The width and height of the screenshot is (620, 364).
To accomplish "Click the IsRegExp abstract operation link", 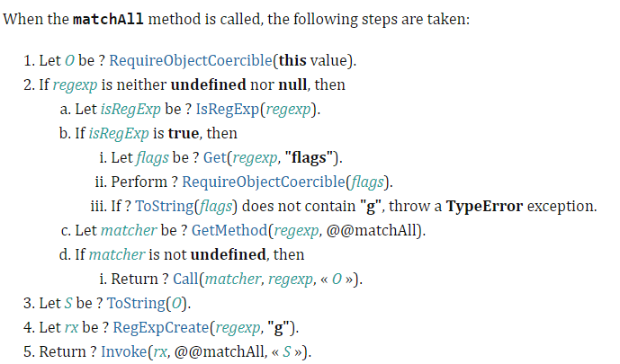I will pos(228,109).
